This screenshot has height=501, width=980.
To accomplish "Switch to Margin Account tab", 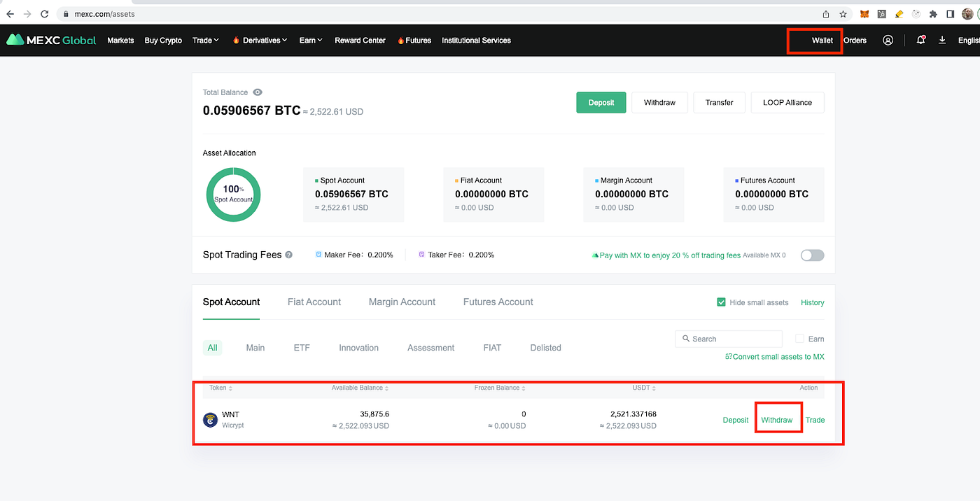I will point(402,302).
